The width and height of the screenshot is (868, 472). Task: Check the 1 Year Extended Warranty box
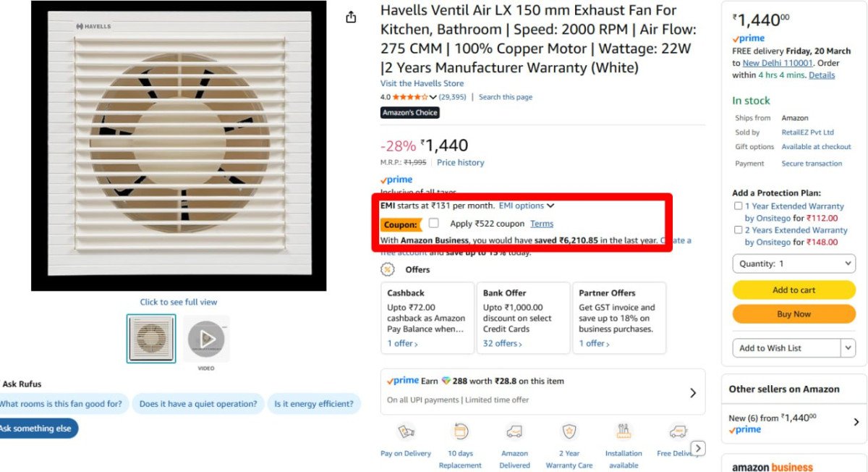pyautogui.click(x=738, y=206)
